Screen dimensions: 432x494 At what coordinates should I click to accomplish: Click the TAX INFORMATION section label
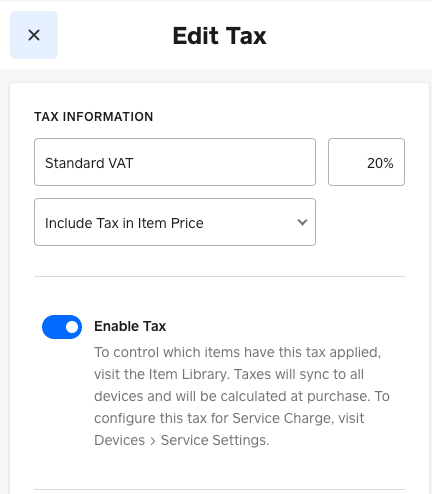tap(94, 117)
